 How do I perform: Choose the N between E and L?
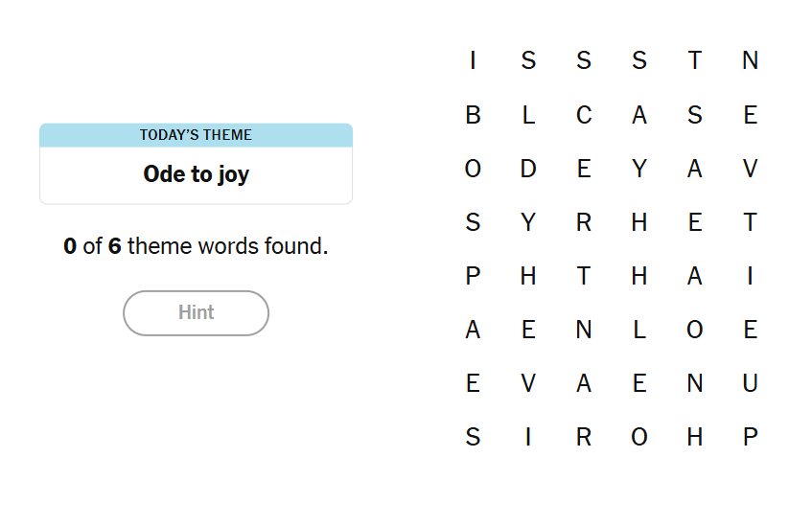click(584, 331)
